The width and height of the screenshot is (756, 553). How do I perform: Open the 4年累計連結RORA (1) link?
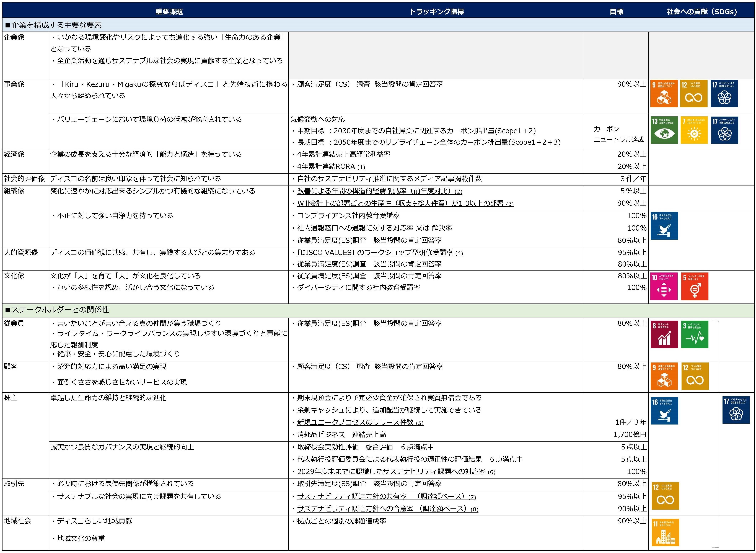pos(331,167)
